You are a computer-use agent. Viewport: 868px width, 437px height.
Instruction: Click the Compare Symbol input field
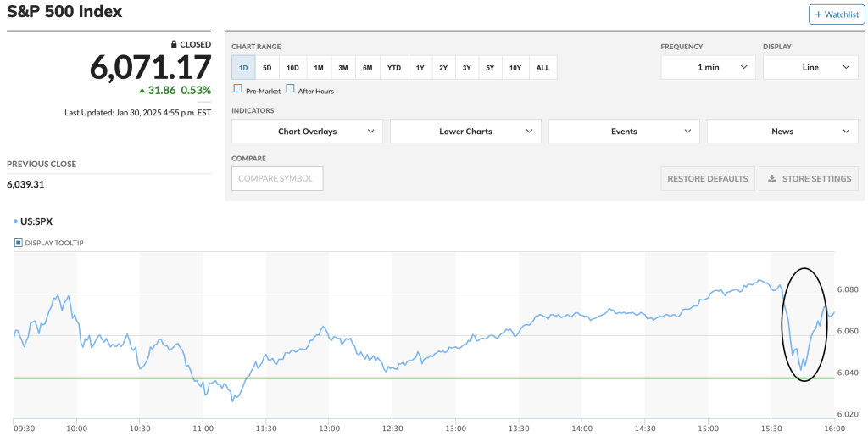click(277, 178)
